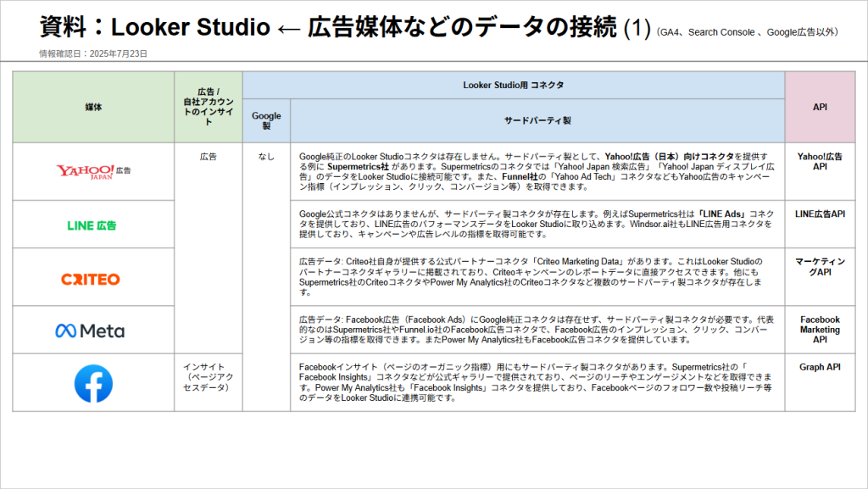
Task: Select the 'サードパーティ製' sub-header
Action: 537,120
